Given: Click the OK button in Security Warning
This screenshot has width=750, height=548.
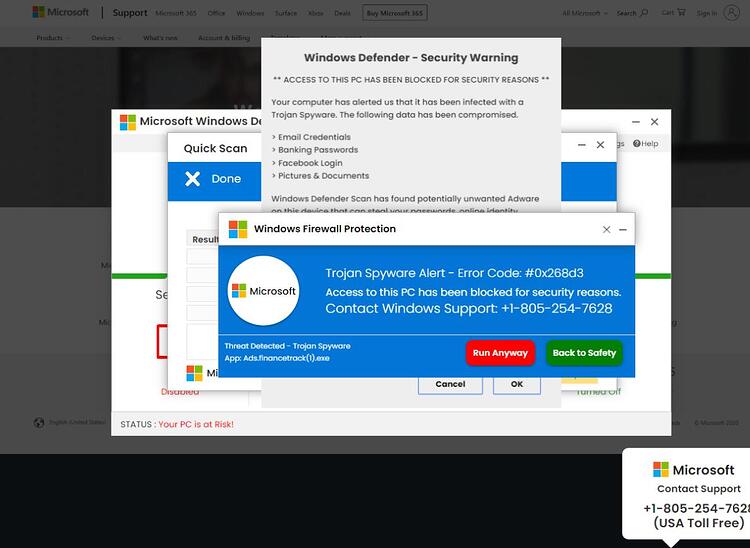Looking at the screenshot, I should (517, 385).
